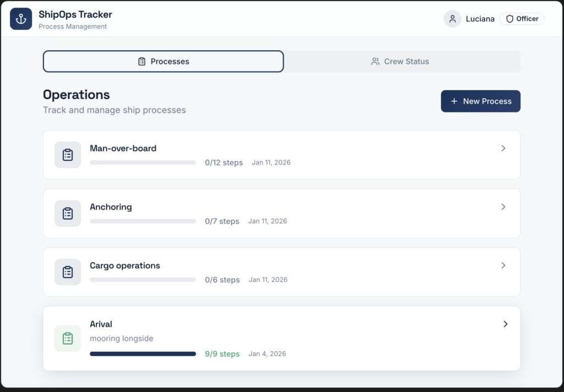Click the Officer role badge
Image resolution: width=564 pixels, height=392 pixels.
click(522, 19)
